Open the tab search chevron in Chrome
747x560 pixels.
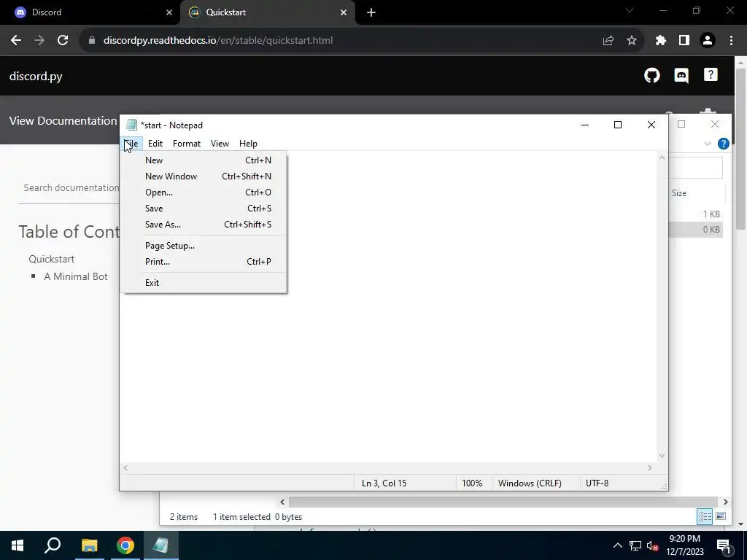[630, 10]
